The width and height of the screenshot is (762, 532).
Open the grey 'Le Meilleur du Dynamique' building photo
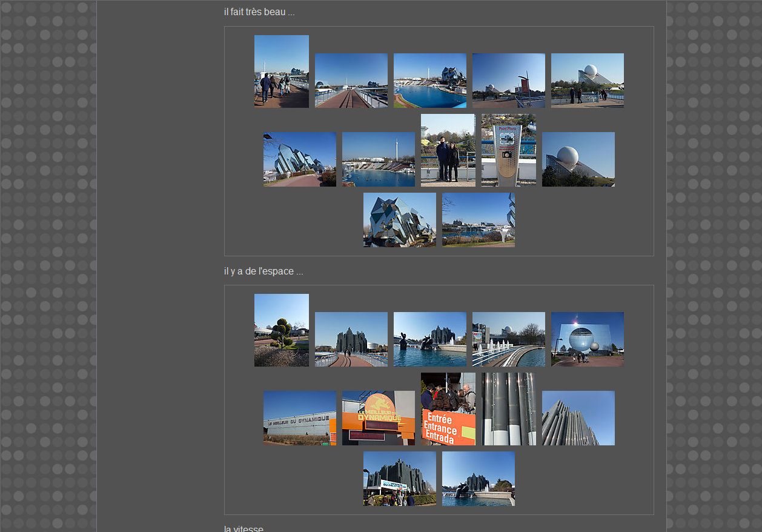pos(299,418)
